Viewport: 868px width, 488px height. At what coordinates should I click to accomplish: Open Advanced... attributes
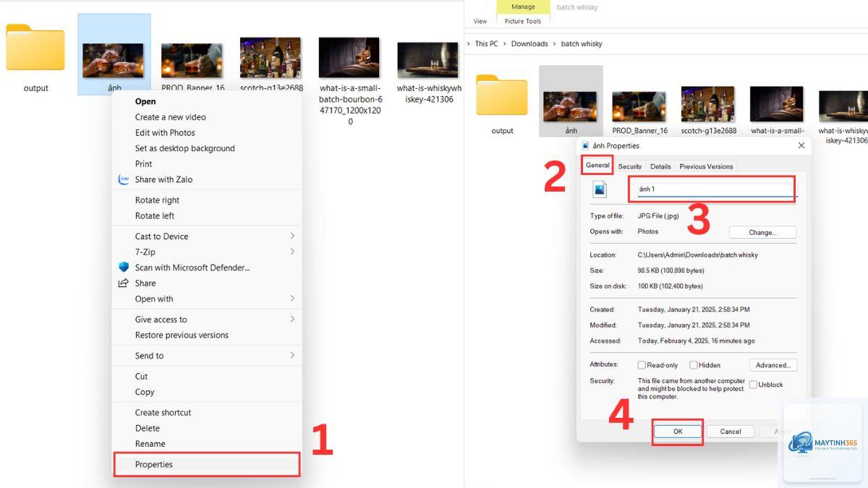[773, 365]
